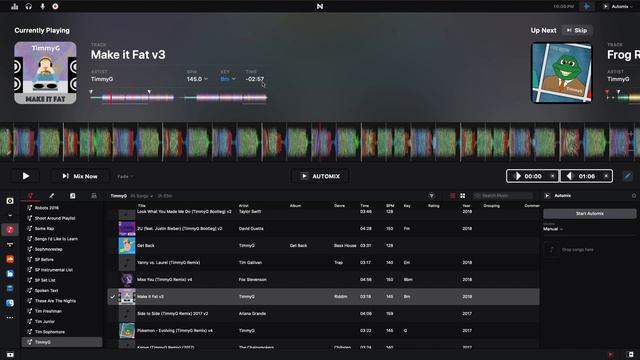Screen dimensions: 640x360
Task: Click Start Automix button
Action: point(589,213)
